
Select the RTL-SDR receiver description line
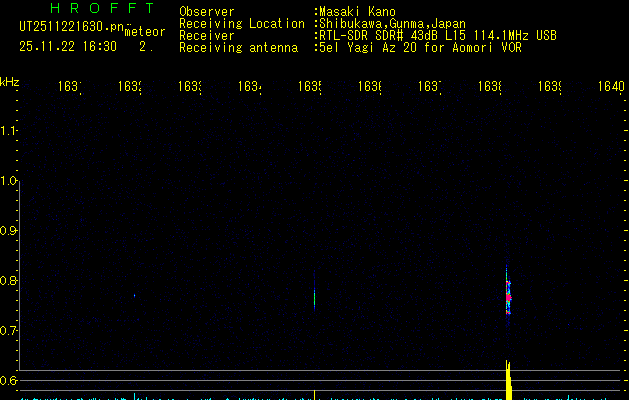click(x=438, y=36)
